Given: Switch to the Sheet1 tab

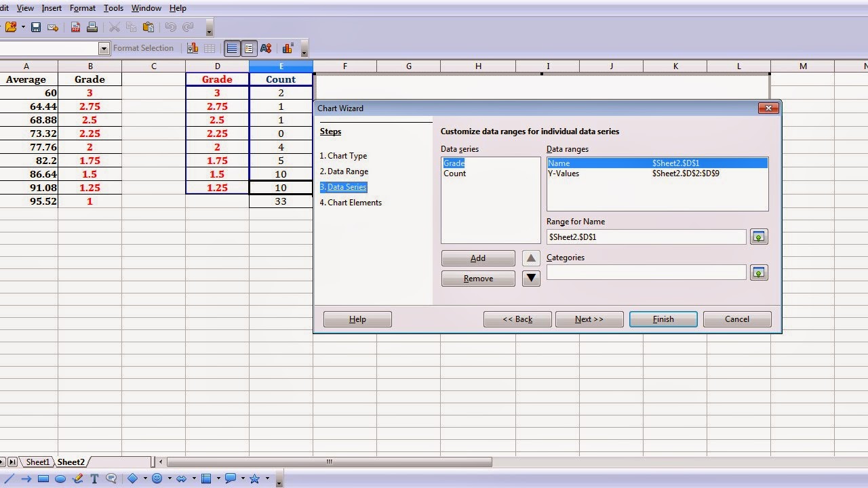Looking at the screenshot, I should point(37,462).
